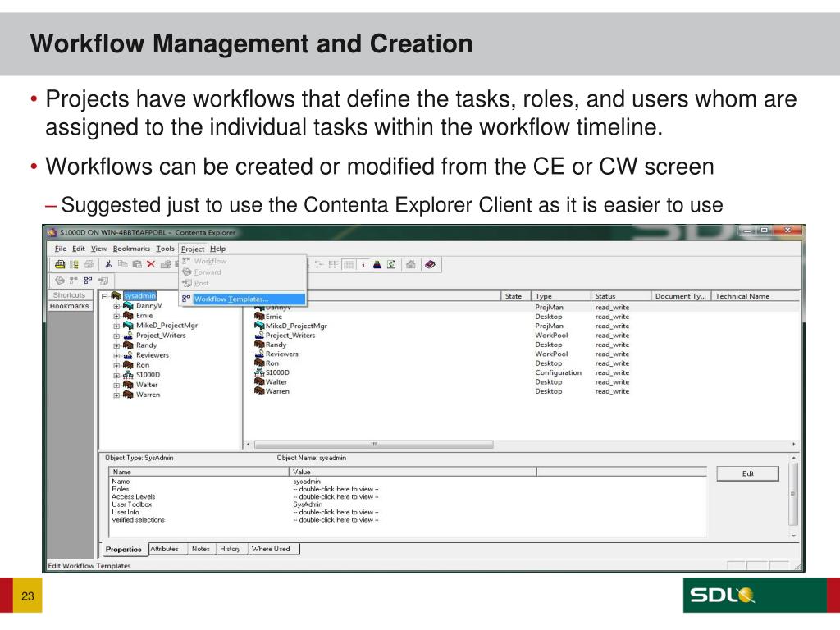
Task: Expand the Reviewers tree node
Action: (x=116, y=356)
